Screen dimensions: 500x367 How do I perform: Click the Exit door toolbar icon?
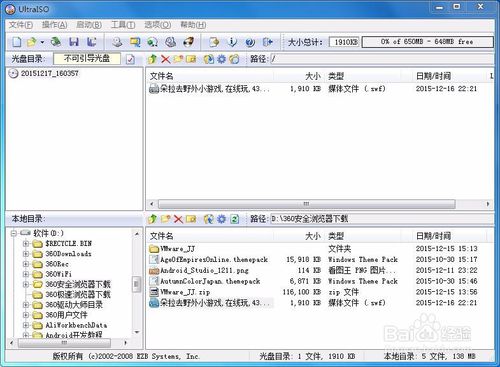268,42
